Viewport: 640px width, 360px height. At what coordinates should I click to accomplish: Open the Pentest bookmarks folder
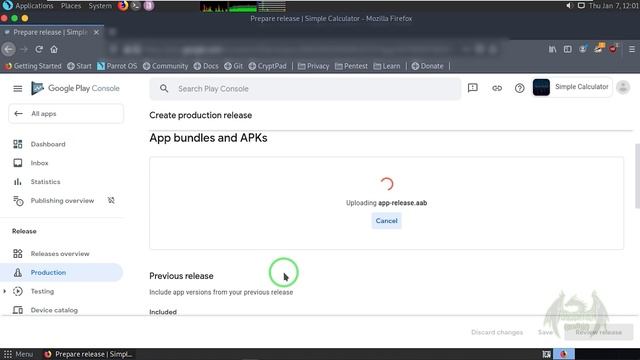351,66
